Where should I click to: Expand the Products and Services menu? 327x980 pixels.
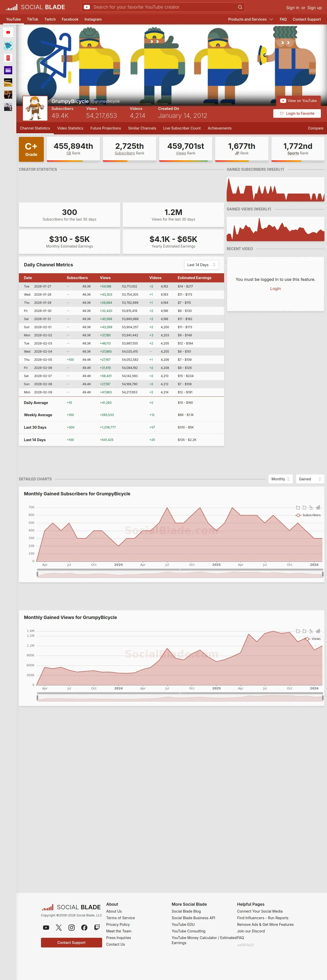click(x=251, y=19)
